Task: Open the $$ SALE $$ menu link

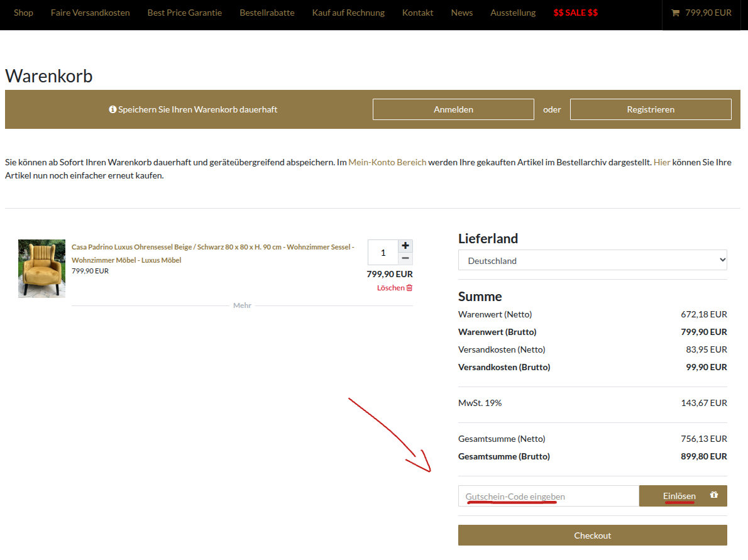Action: [x=575, y=13]
